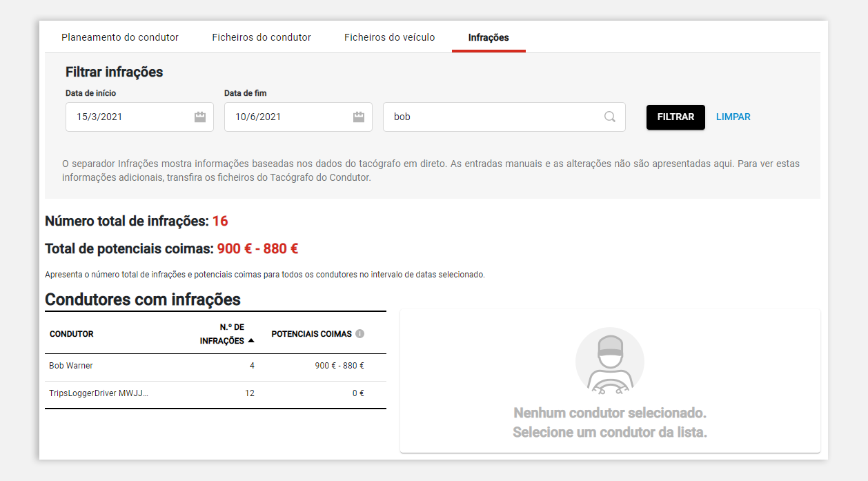Open calendar for Data de início

click(x=200, y=117)
